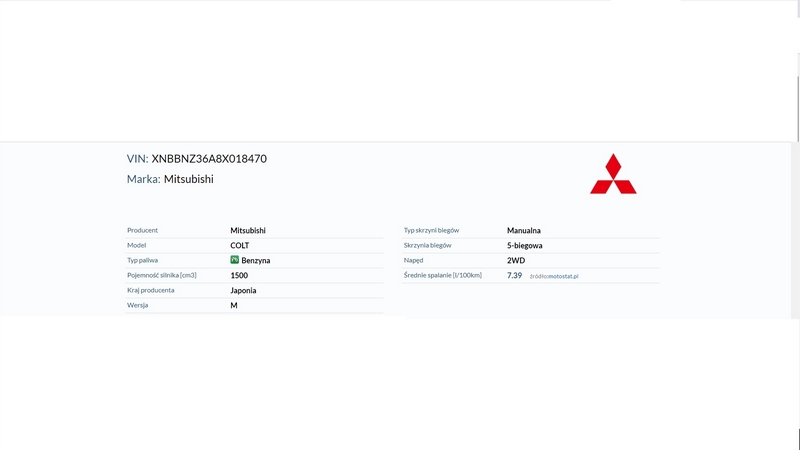The image size is (800, 450).
Task: Click the 'Marka:' label
Action: [x=144, y=179]
